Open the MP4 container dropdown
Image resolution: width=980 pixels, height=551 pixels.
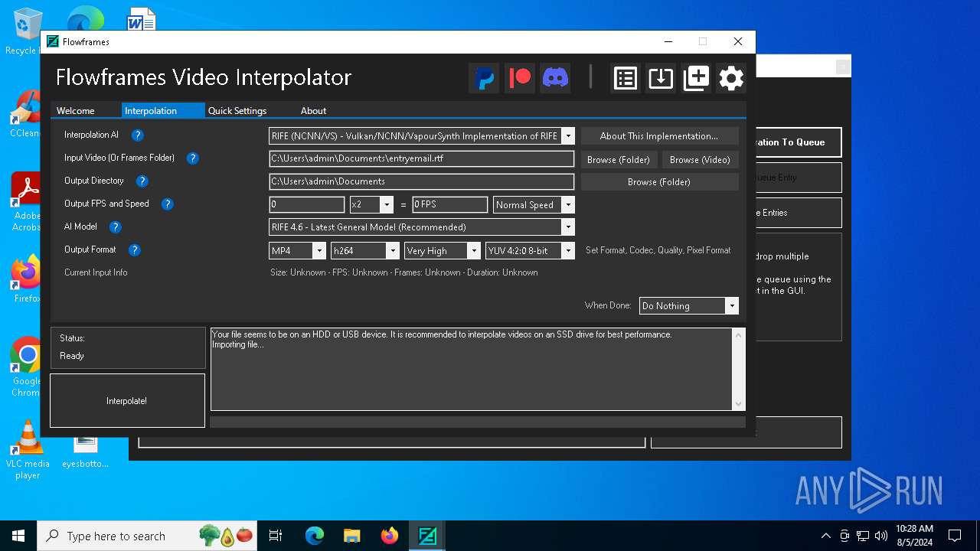[x=319, y=251]
